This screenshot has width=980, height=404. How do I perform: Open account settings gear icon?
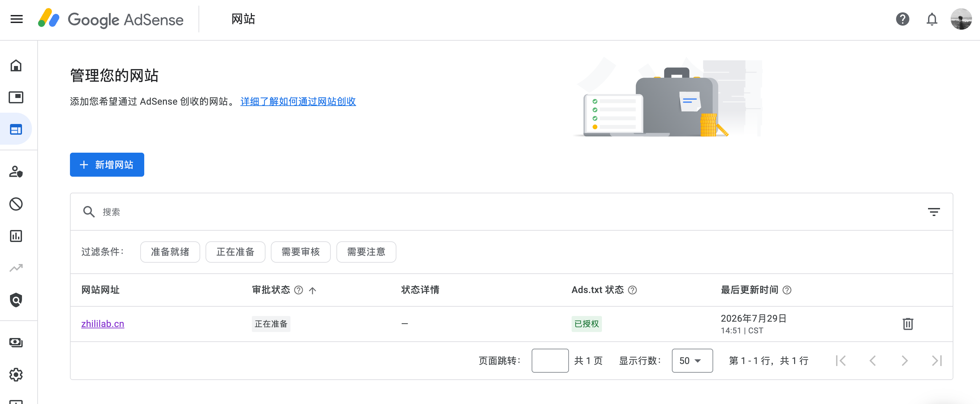[16, 375]
